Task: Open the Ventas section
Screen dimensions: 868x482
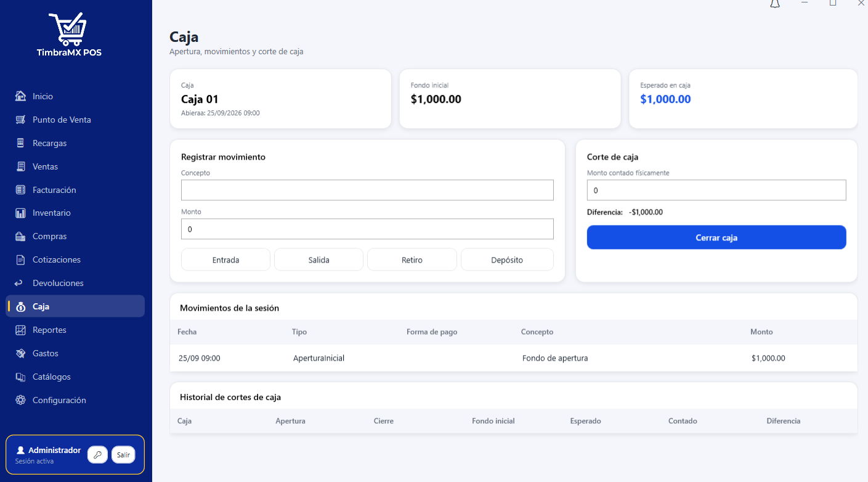Action: [75, 166]
